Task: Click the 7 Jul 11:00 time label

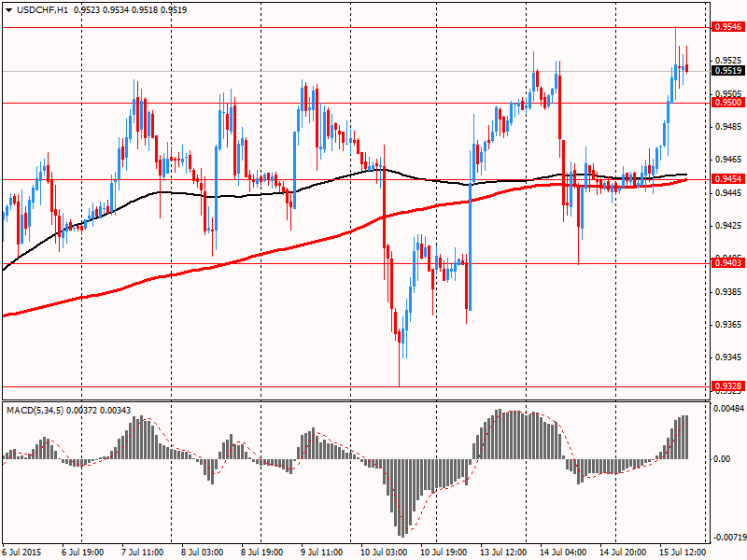Action: point(143,553)
